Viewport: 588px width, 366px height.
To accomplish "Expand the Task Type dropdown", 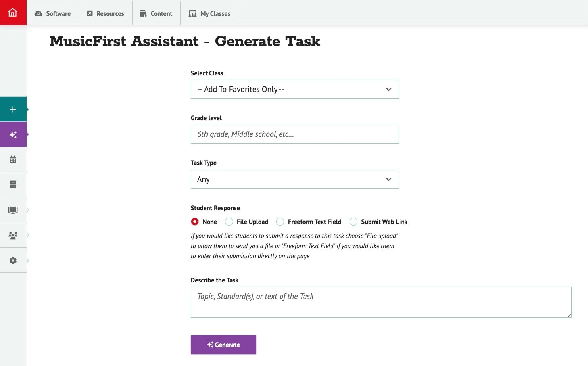I will (294, 179).
